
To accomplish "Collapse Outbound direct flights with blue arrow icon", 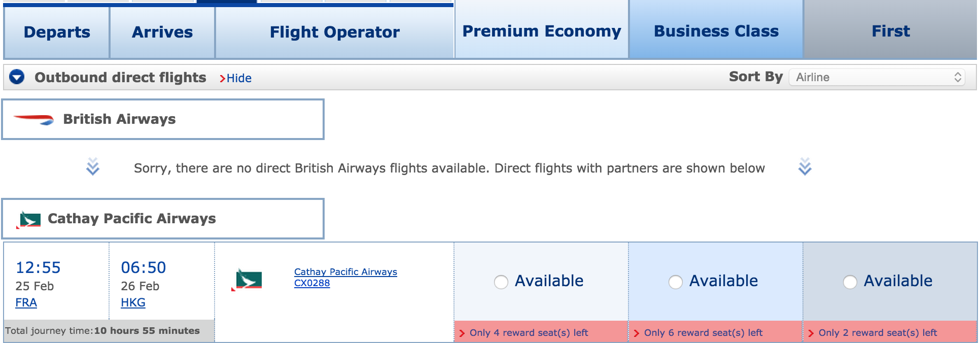I will pyautogui.click(x=17, y=77).
